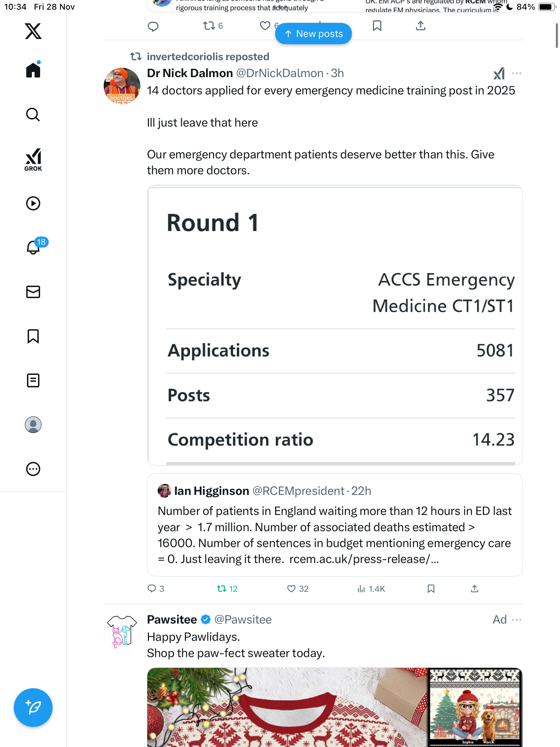The width and height of the screenshot is (560, 747).
Task: Open Messages envelope icon
Action: tap(33, 292)
